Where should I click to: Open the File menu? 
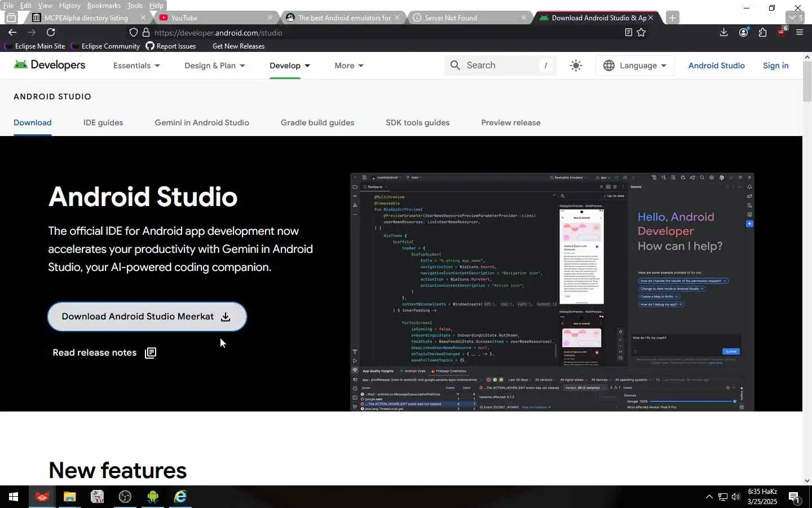(x=8, y=6)
